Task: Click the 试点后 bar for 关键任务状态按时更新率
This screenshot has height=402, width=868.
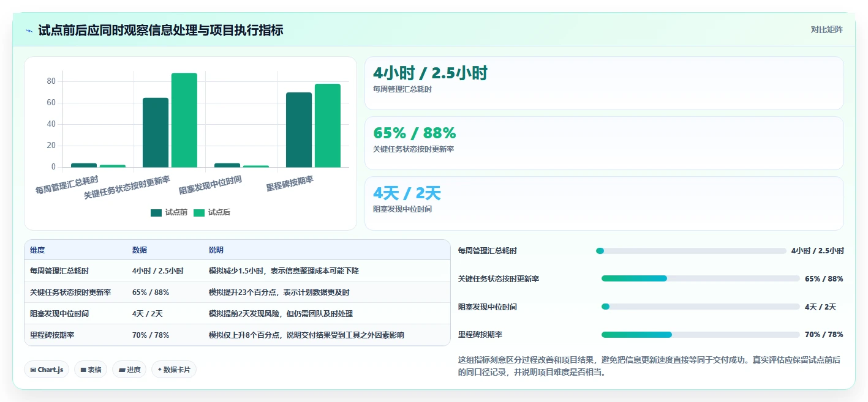Action: [x=184, y=120]
